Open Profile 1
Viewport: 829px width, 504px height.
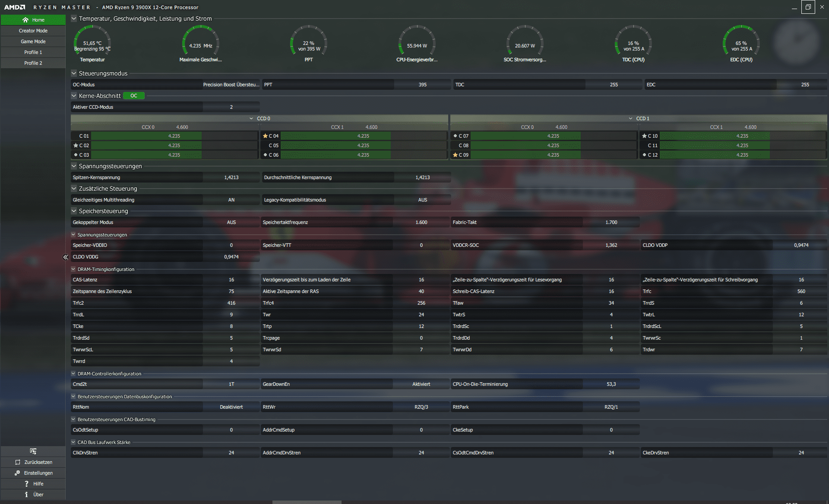click(33, 52)
